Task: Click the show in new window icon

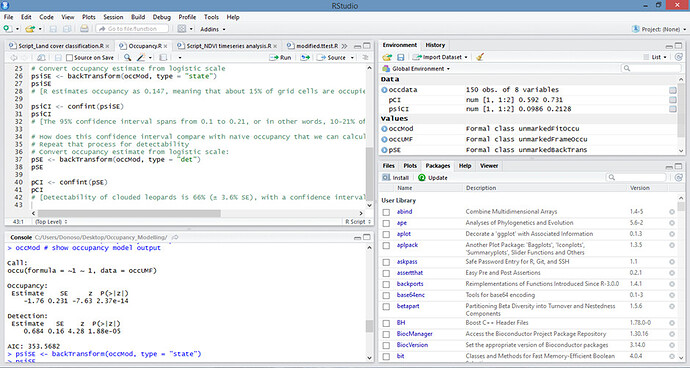Action: click(x=41, y=57)
